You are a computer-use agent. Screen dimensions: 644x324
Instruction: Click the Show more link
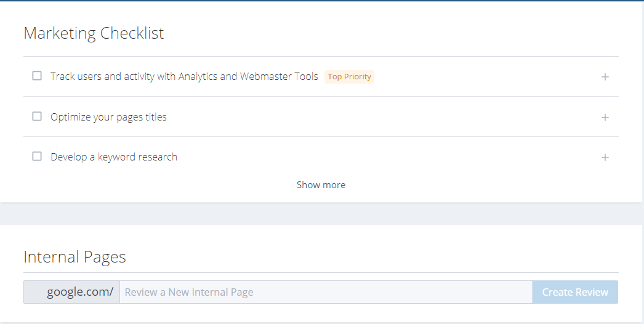tap(321, 185)
